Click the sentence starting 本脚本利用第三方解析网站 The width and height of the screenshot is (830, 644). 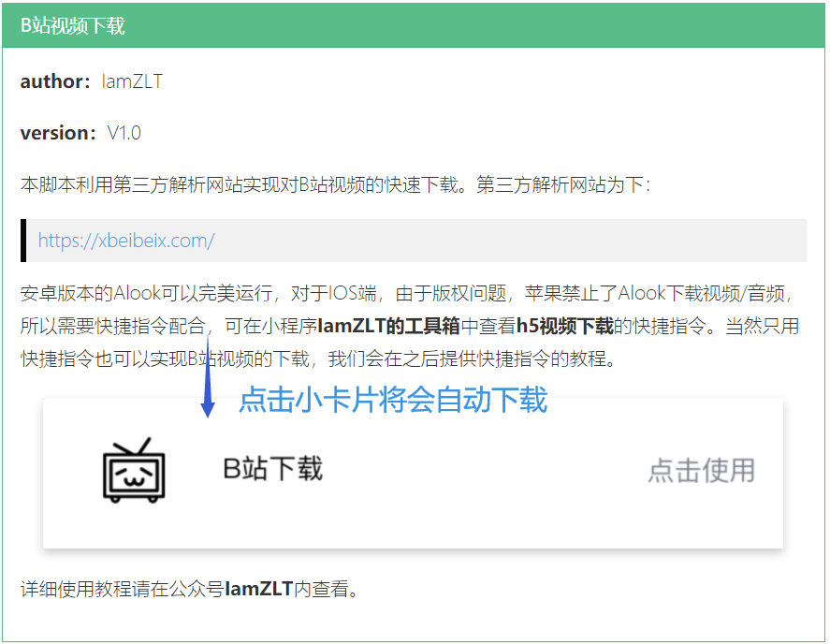(x=335, y=184)
